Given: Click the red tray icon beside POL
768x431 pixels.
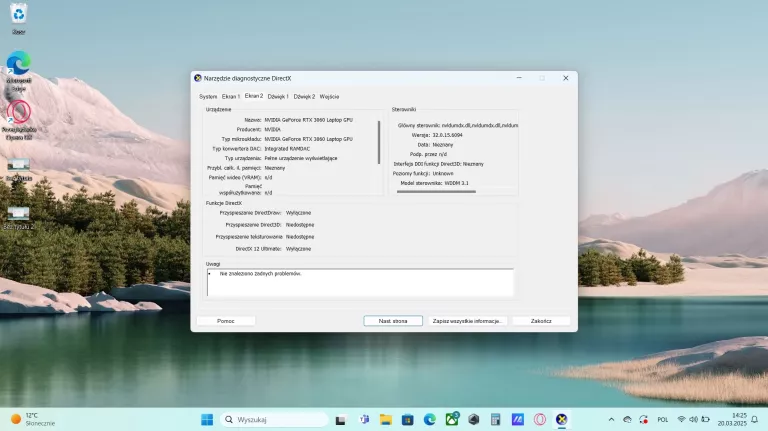Looking at the screenshot, I should (x=644, y=420).
